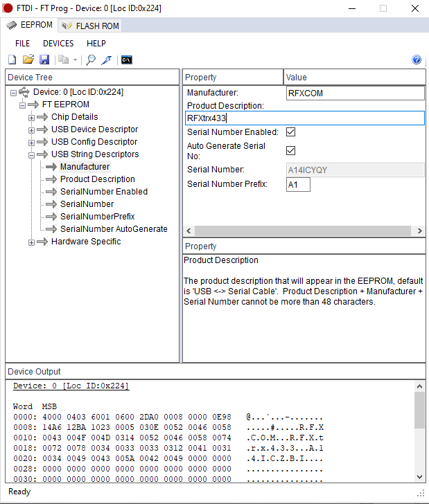Click the arrow icon next to Hardware Specific

(42, 242)
